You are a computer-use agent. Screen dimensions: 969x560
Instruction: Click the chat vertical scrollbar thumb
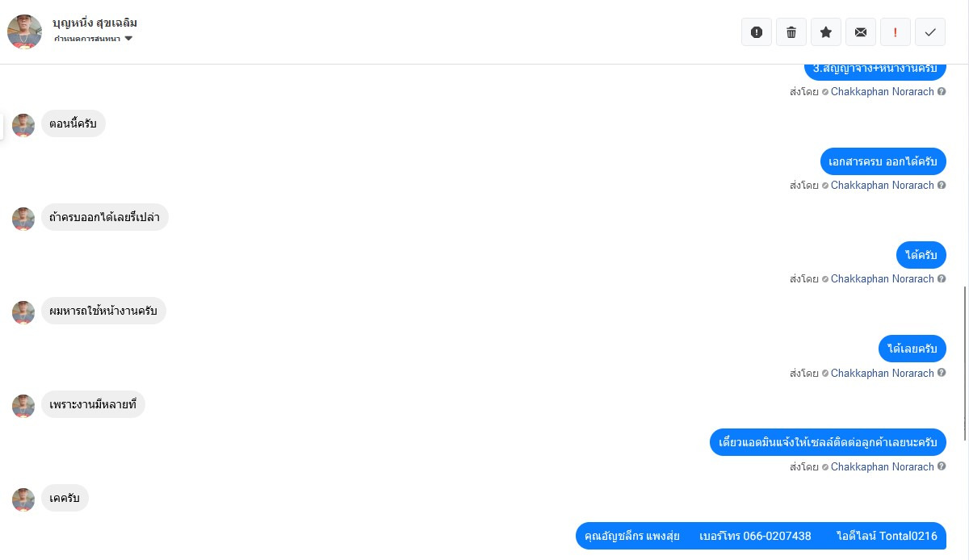point(965,363)
